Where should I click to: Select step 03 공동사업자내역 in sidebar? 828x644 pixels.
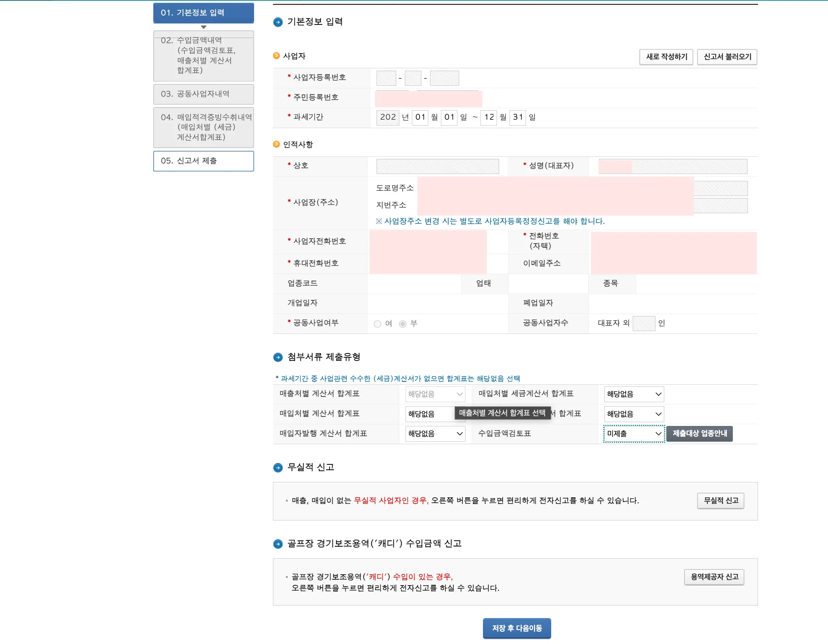pyautogui.click(x=204, y=94)
